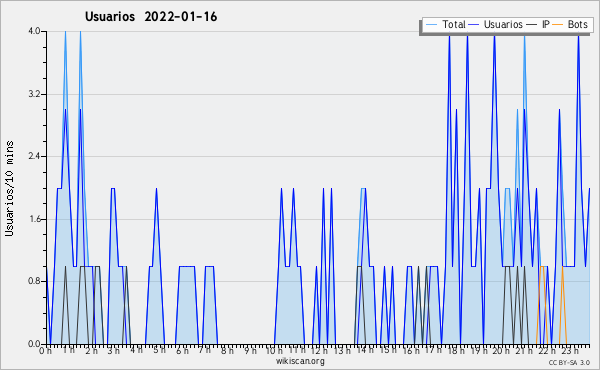Click the '16 h' x-axis label

pyautogui.click(x=411, y=350)
